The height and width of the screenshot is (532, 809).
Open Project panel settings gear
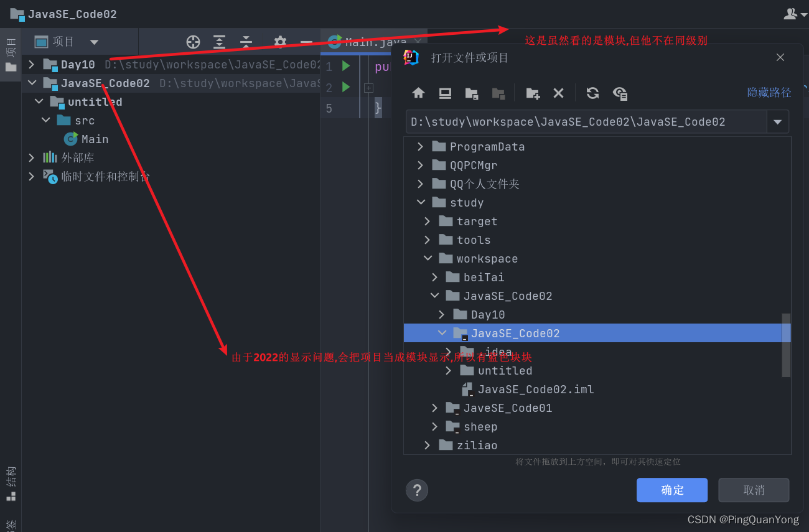(x=280, y=42)
